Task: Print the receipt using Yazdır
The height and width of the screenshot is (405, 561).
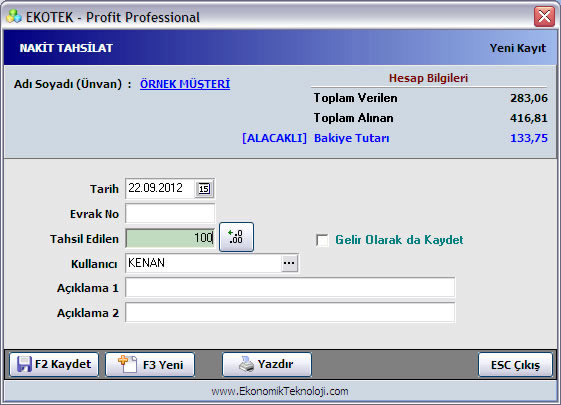Action: (x=267, y=365)
